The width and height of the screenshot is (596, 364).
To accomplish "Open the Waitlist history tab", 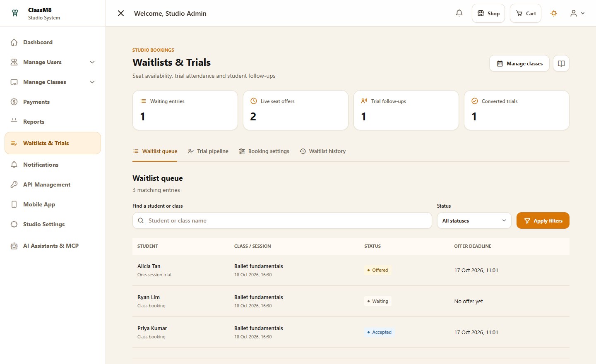I will pos(322,151).
